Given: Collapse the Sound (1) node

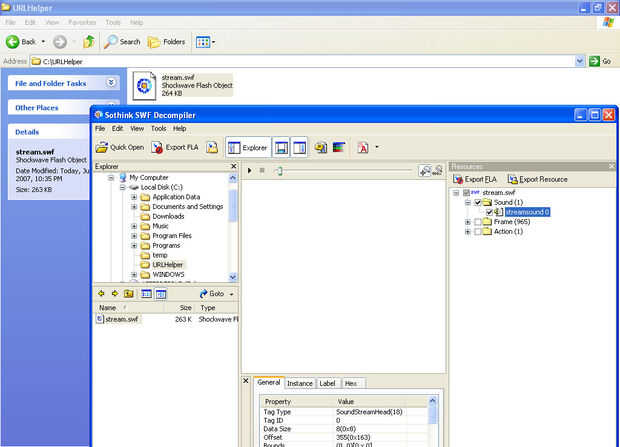Looking at the screenshot, I should click(x=468, y=203).
